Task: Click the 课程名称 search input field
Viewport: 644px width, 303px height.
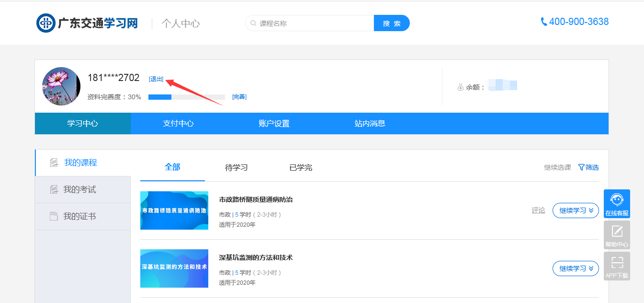Action: [x=314, y=23]
